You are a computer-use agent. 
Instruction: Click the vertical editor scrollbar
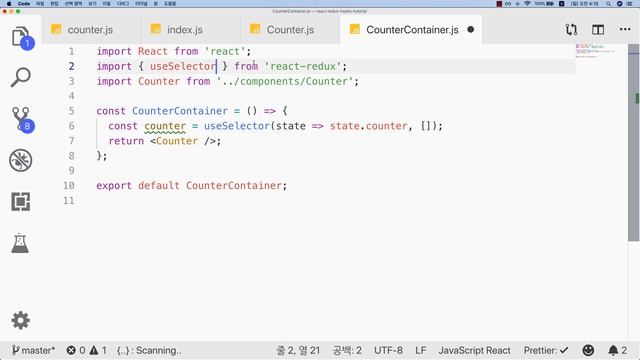coord(633,143)
